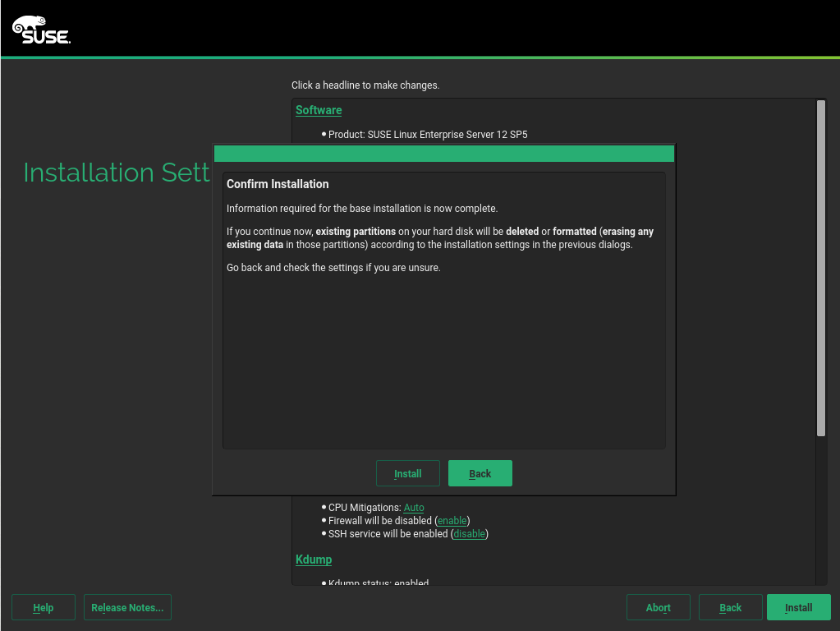Change CPU Mitigations via Auto link

tap(414, 508)
